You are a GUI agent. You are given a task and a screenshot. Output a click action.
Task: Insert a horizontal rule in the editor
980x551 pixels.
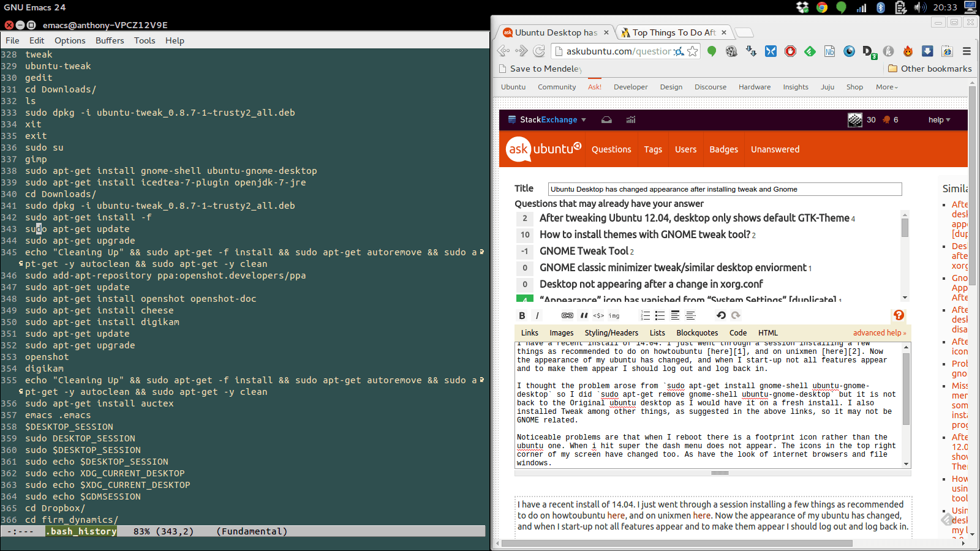(690, 315)
